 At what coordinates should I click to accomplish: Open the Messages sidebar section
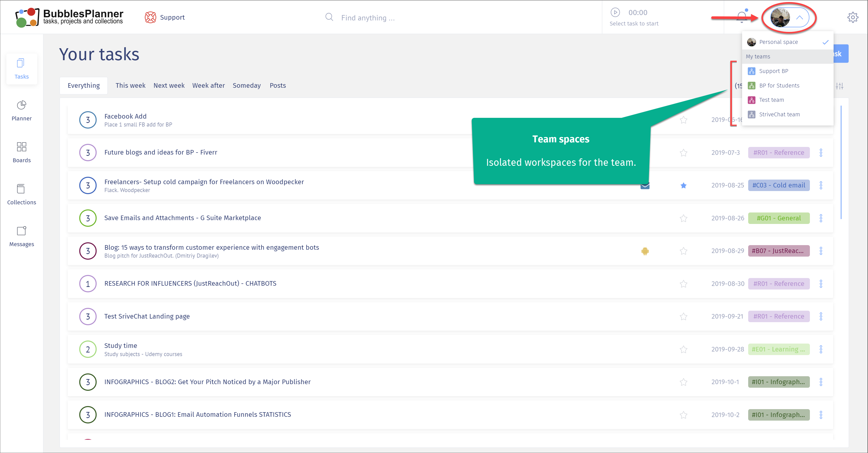22,236
